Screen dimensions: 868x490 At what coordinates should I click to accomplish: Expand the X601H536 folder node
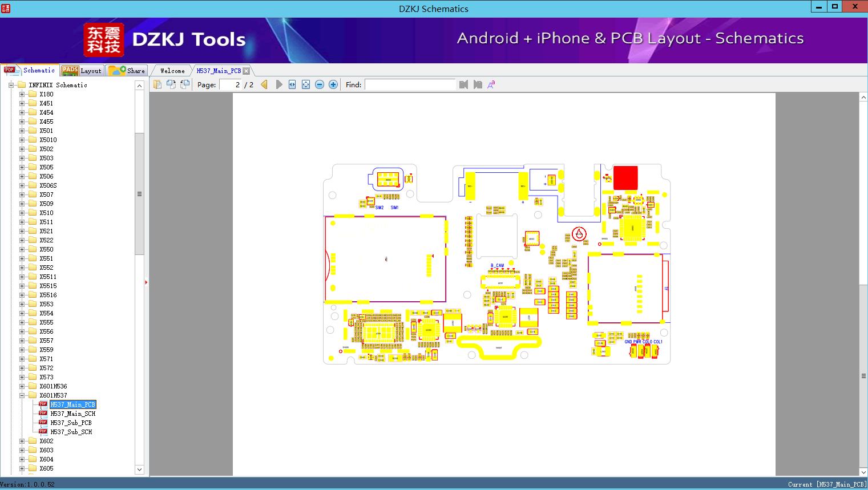[x=22, y=386]
